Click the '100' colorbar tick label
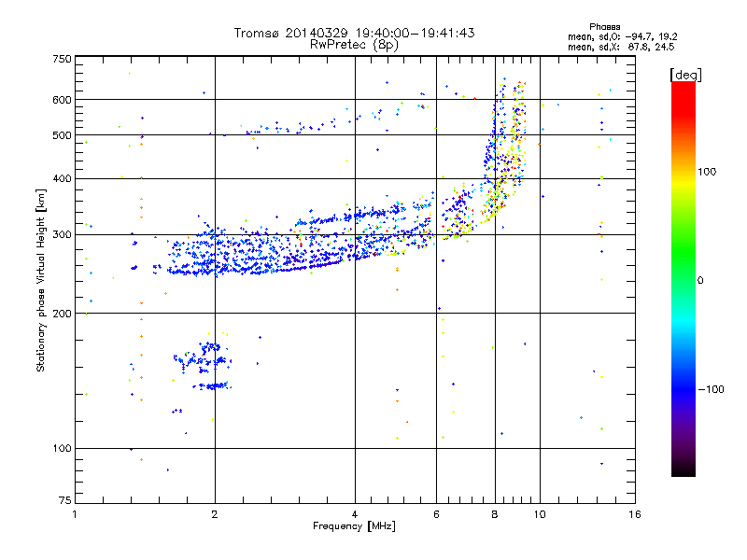 click(707, 172)
